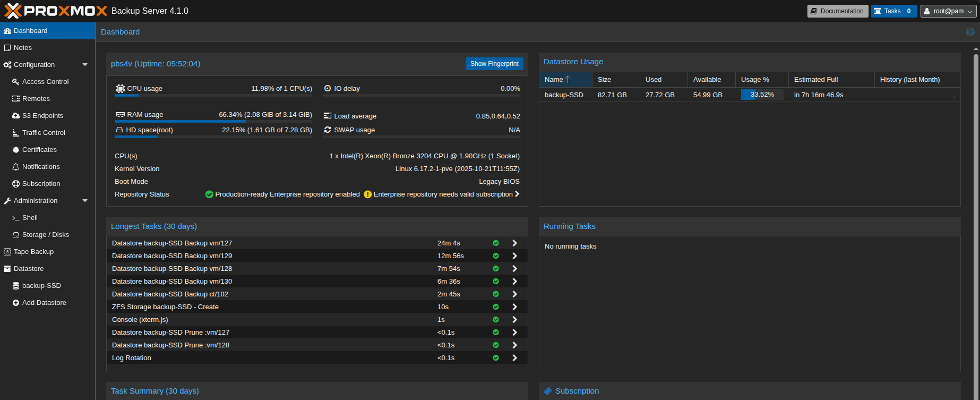Open Tape Backup section

[x=48, y=252]
